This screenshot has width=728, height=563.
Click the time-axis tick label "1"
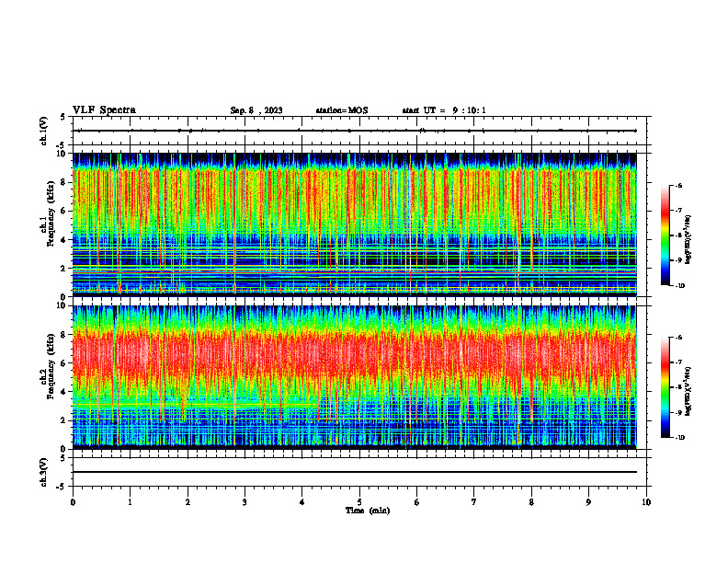(x=131, y=502)
